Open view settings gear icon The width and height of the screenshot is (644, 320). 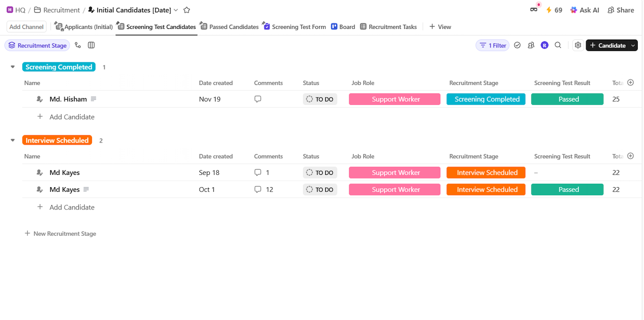pos(578,45)
